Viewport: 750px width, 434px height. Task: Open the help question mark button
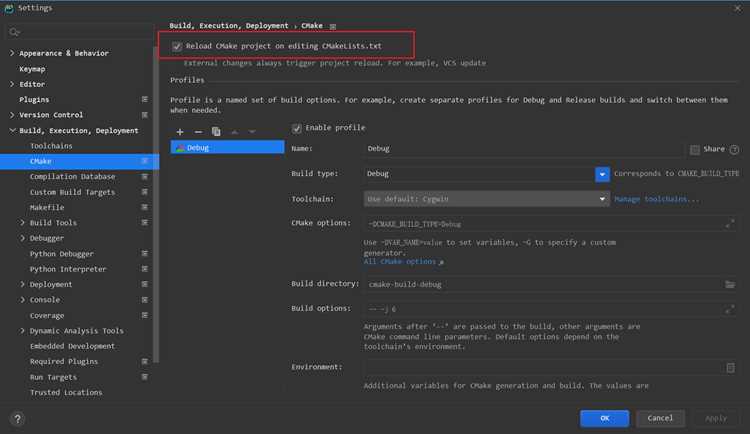(18, 419)
